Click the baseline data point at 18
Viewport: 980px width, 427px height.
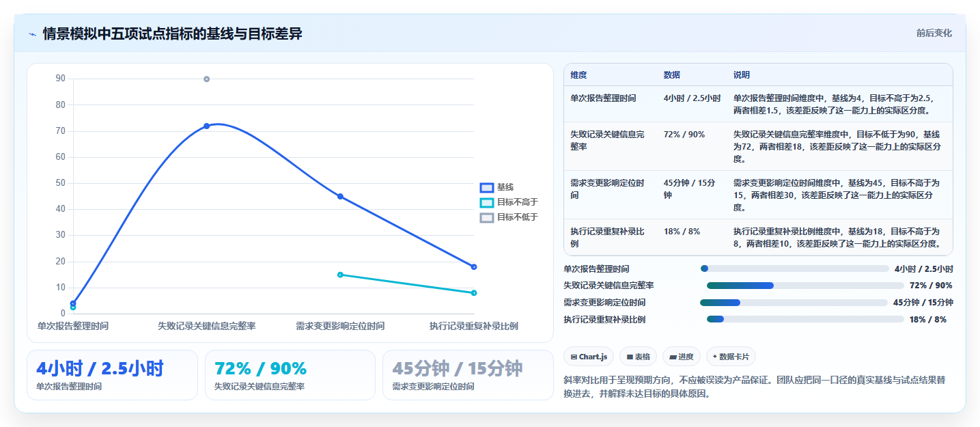tap(474, 266)
